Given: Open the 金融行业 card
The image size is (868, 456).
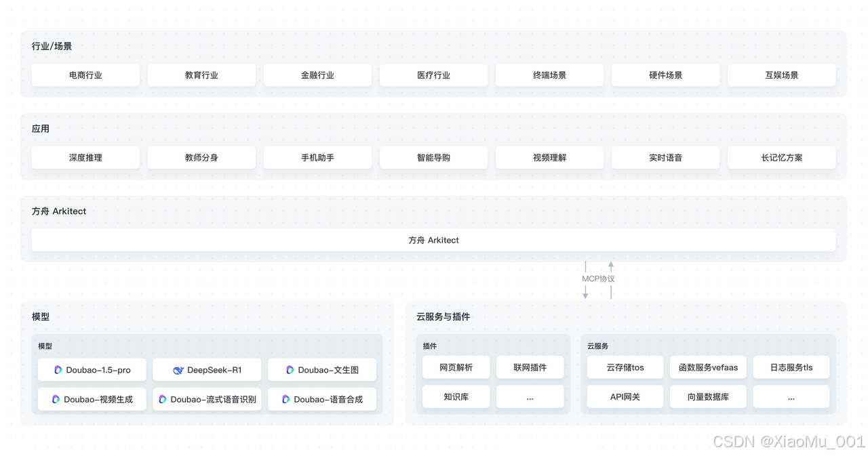Looking at the screenshot, I should 317,75.
